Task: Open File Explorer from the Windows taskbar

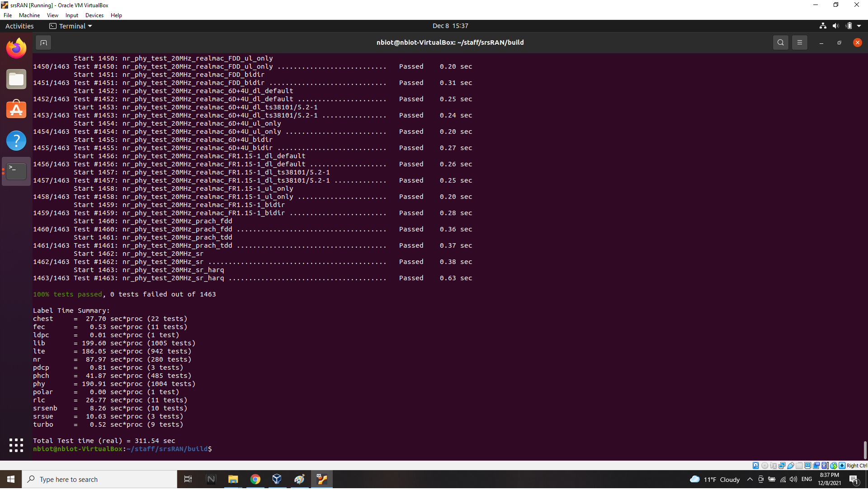Action: [233, 479]
